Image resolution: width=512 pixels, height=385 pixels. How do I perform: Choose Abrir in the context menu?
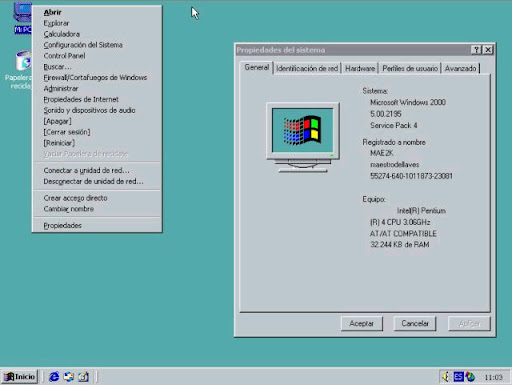[97, 12]
